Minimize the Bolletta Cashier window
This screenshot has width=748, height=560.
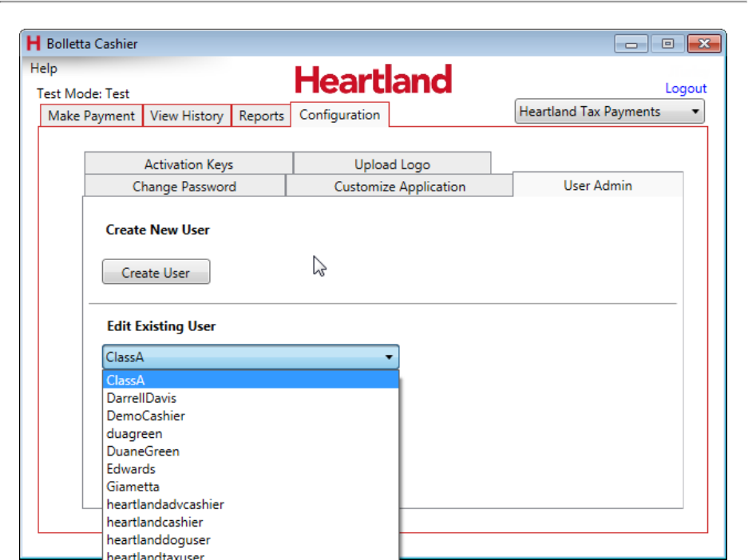pos(631,44)
